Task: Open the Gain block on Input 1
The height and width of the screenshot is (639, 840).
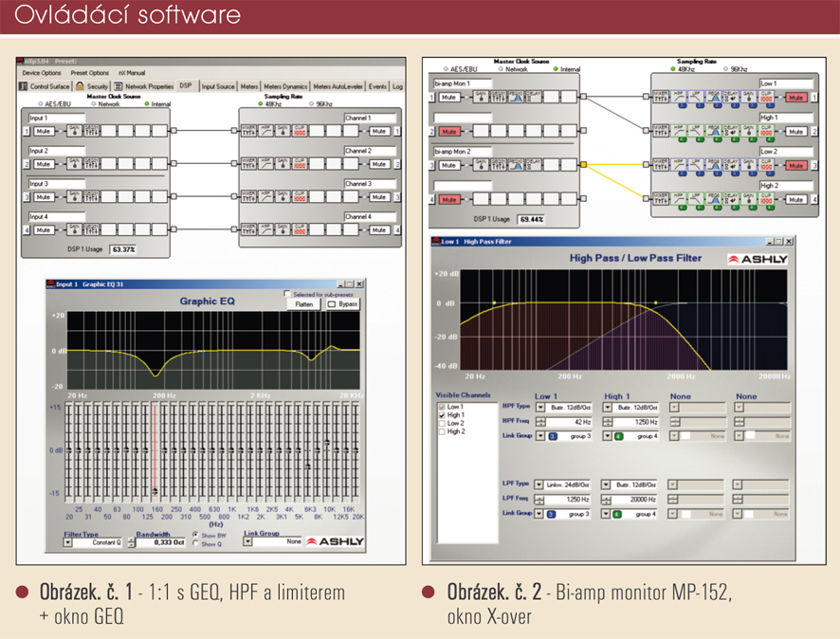Action: coord(75,131)
